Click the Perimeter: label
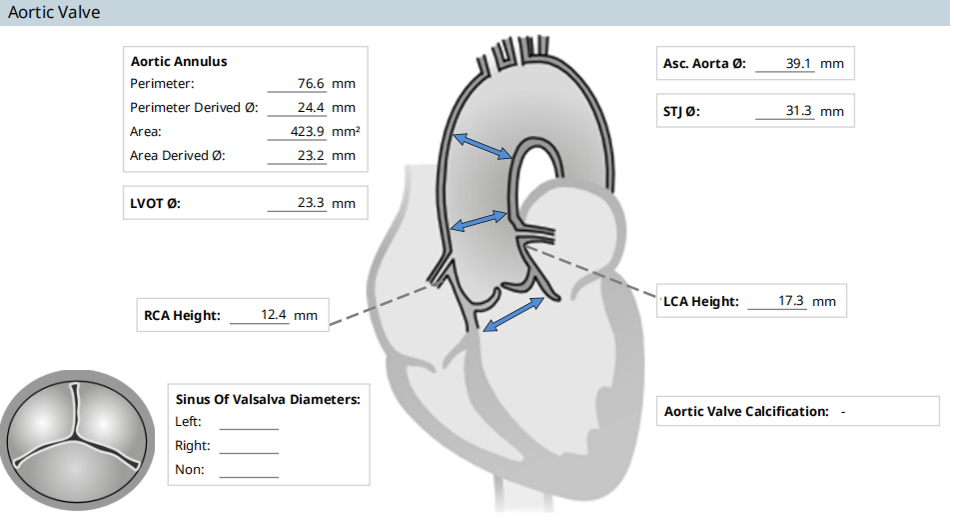Viewport: 954px width, 527px height. tap(162, 84)
